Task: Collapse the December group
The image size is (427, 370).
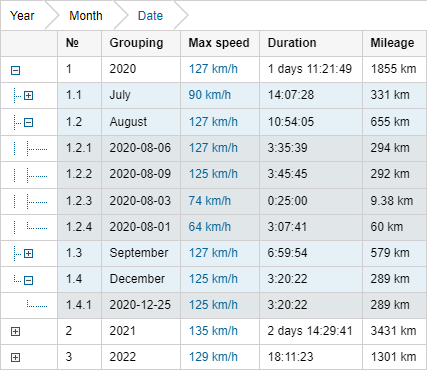Action: pos(29,280)
